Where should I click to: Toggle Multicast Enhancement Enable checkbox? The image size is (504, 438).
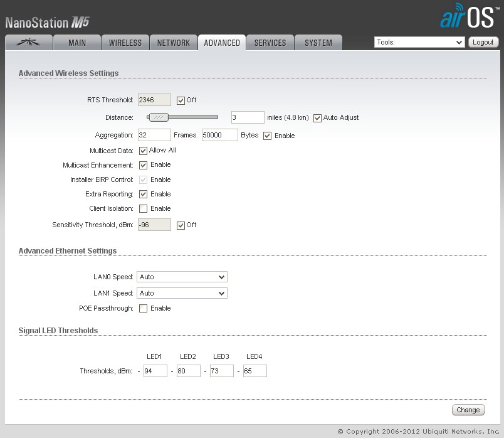pos(143,165)
